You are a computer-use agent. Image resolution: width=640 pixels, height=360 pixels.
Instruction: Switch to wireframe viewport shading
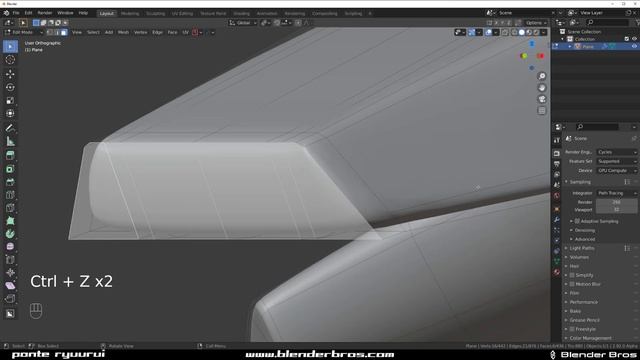[514, 32]
